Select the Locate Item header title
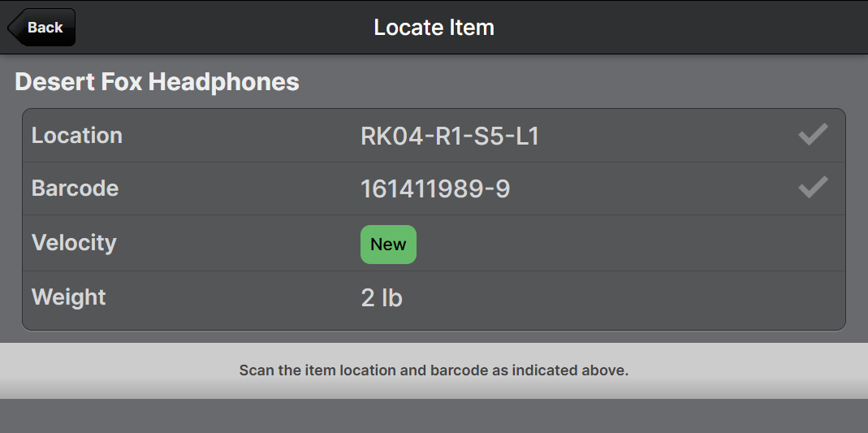This screenshot has width=868, height=433. pos(434,28)
